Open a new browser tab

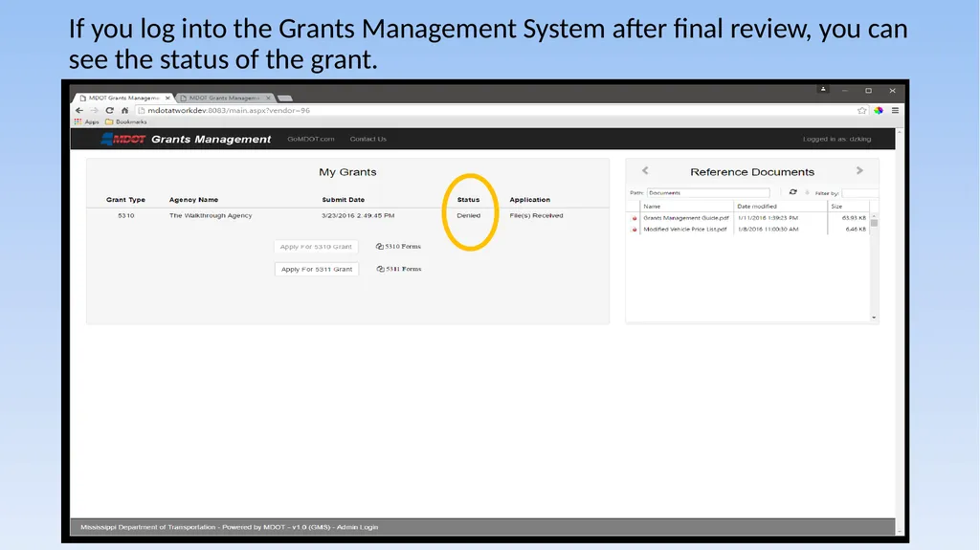[x=285, y=99]
